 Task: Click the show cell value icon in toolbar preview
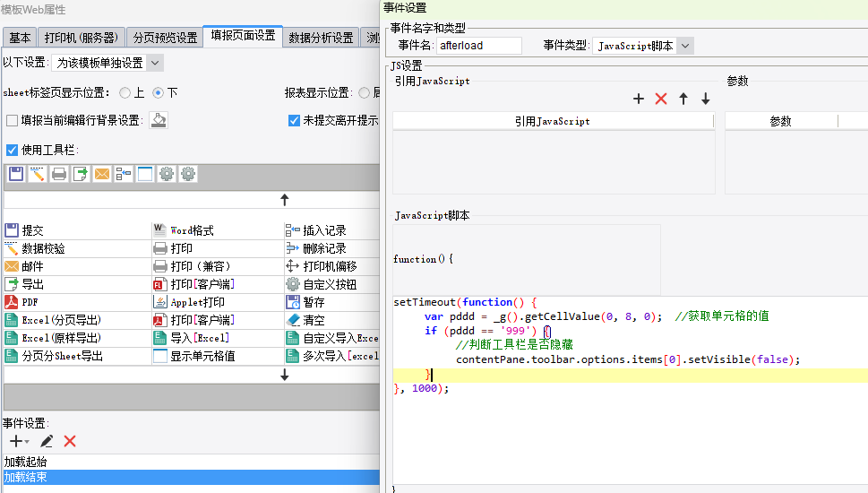(x=145, y=174)
